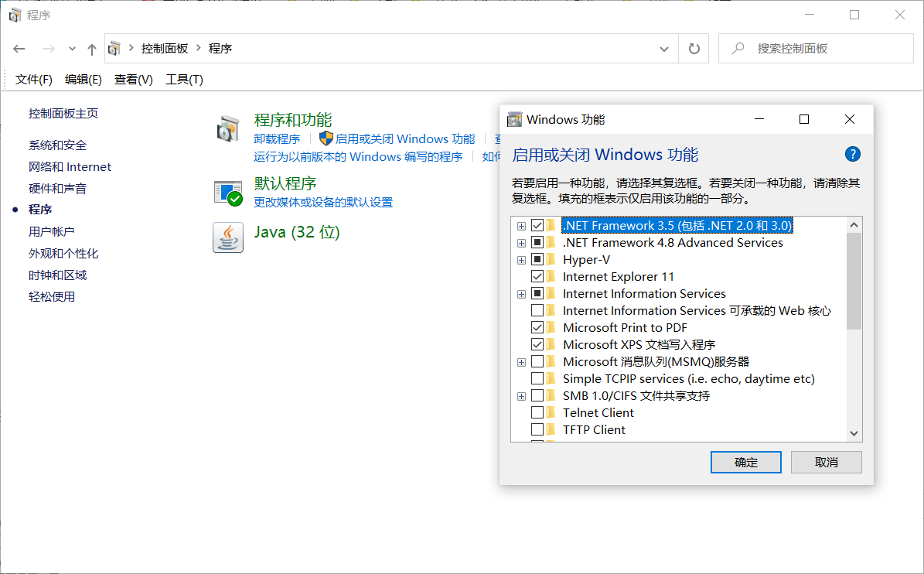924x574 pixels.
Task: Click 卸载程序 link
Action: click(277, 139)
